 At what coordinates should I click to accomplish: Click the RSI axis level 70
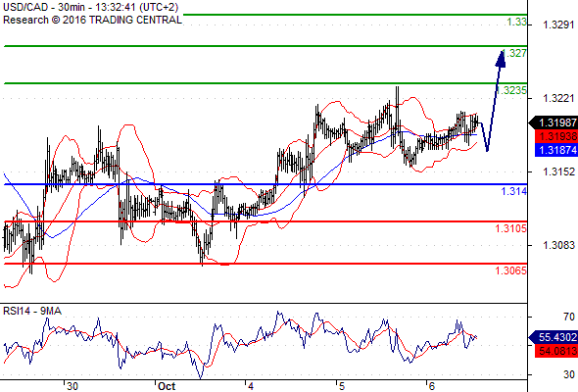(x=569, y=317)
